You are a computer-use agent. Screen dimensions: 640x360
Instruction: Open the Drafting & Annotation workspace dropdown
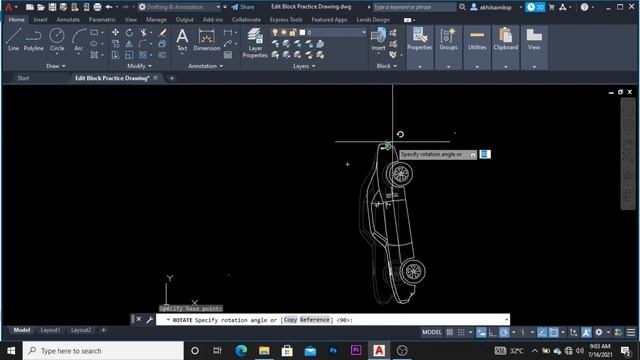tap(218, 7)
